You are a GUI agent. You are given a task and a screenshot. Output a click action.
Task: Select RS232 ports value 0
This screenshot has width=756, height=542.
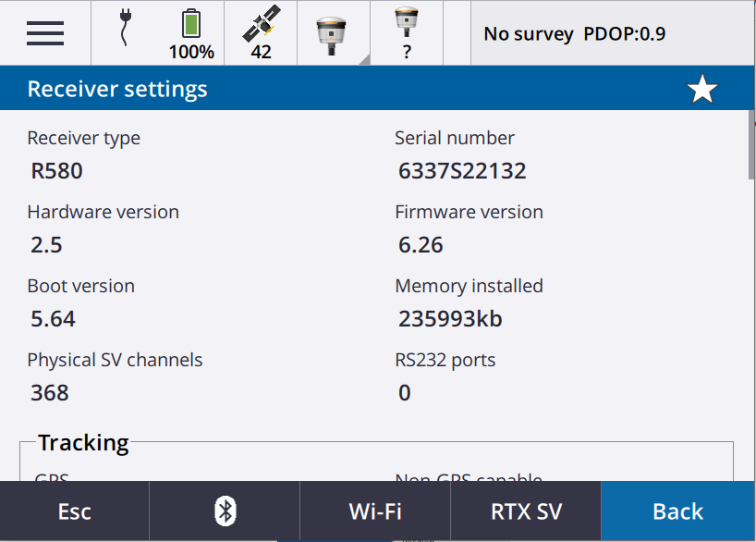click(405, 392)
